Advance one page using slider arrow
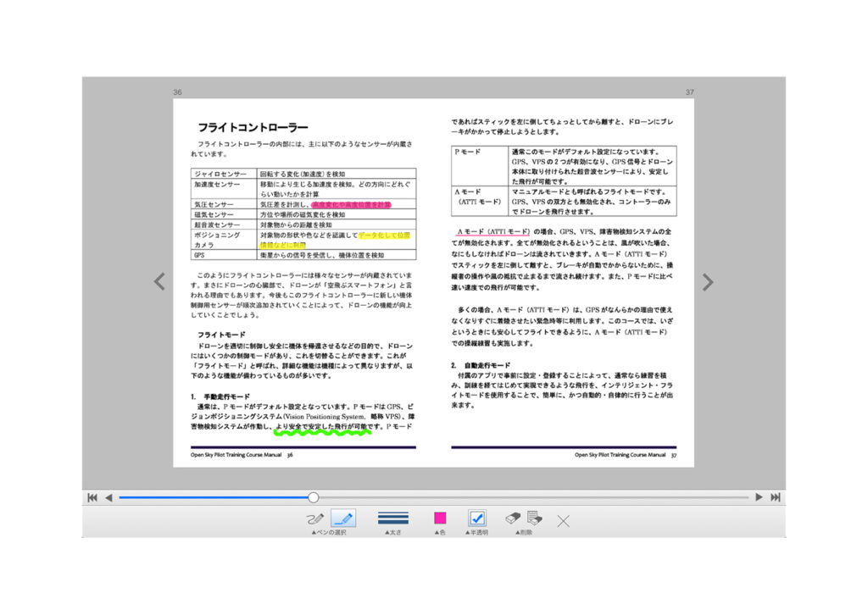 [759, 497]
